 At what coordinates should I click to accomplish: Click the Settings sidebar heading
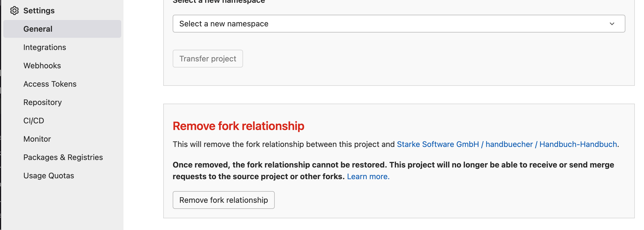click(x=39, y=10)
